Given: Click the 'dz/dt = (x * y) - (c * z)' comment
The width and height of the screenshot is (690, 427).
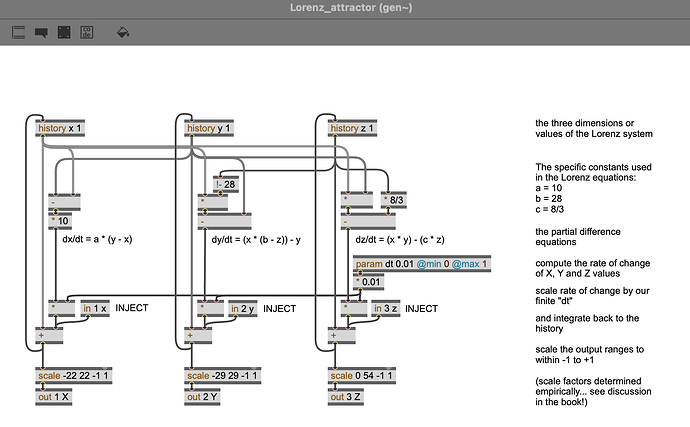Looking at the screenshot, I should (x=400, y=239).
